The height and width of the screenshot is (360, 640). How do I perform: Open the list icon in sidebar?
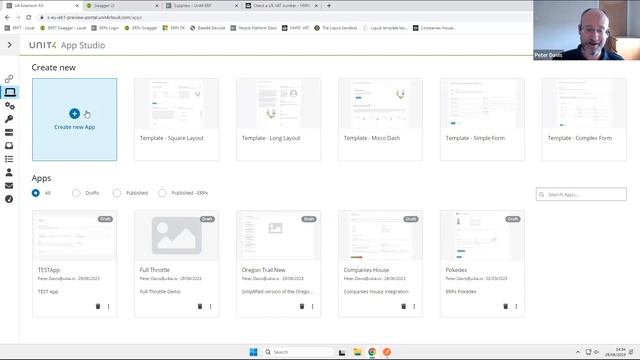pos(9,159)
